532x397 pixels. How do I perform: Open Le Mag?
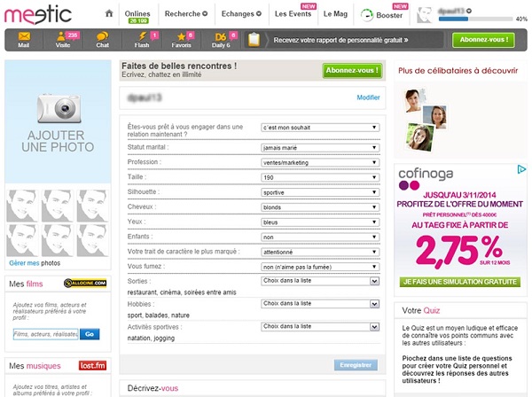335,14
